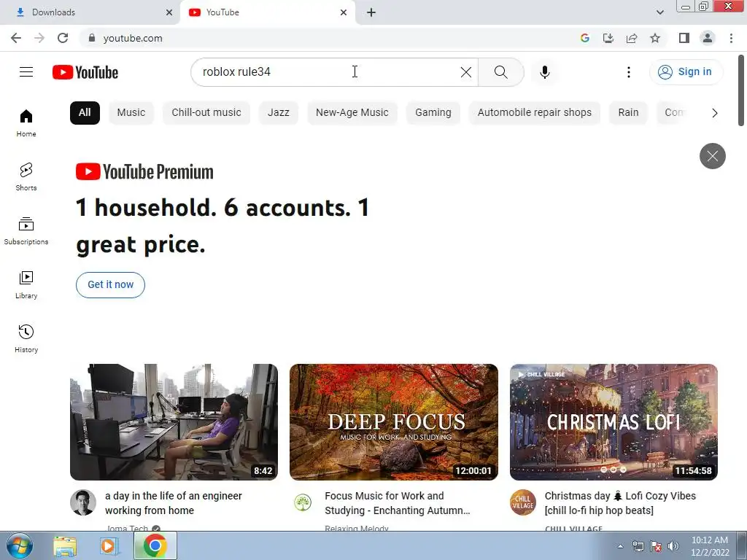The width and height of the screenshot is (747, 560).
Task: Close the Downloads tab
Action: click(x=169, y=12)
